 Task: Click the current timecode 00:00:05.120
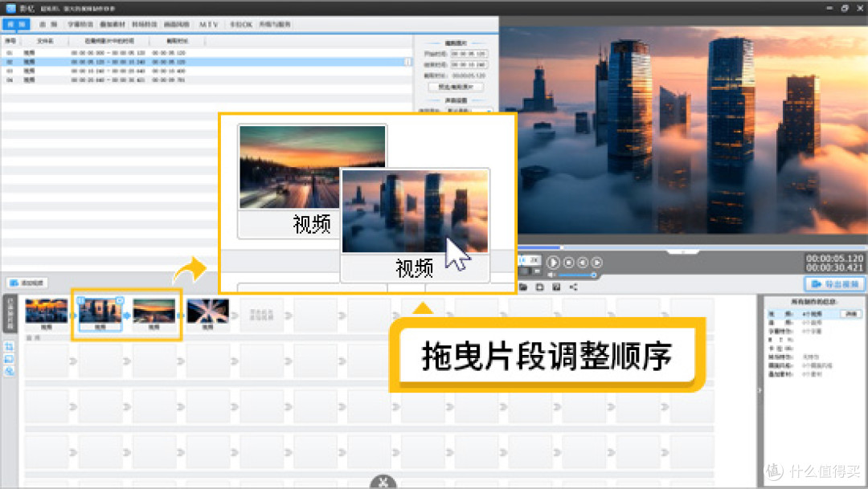834,259
